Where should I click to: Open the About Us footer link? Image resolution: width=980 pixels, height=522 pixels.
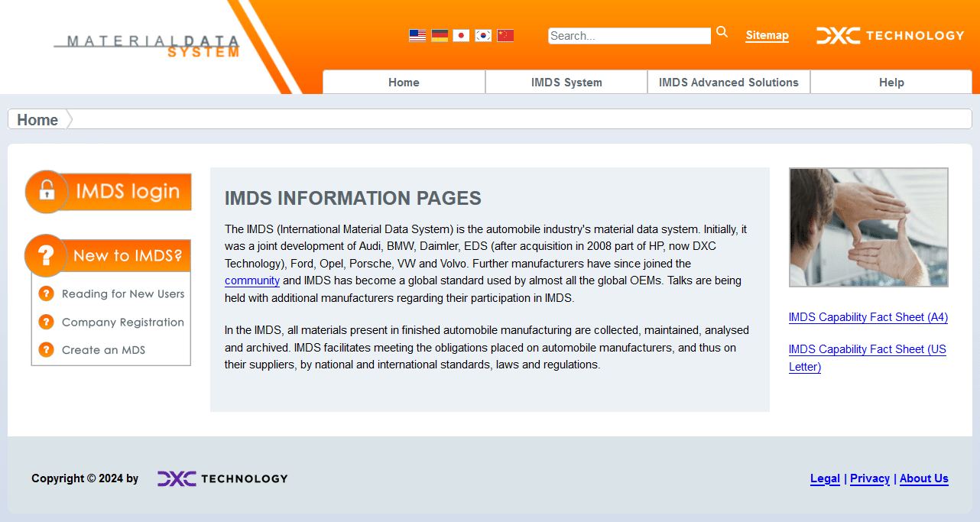tap(924, 478)
